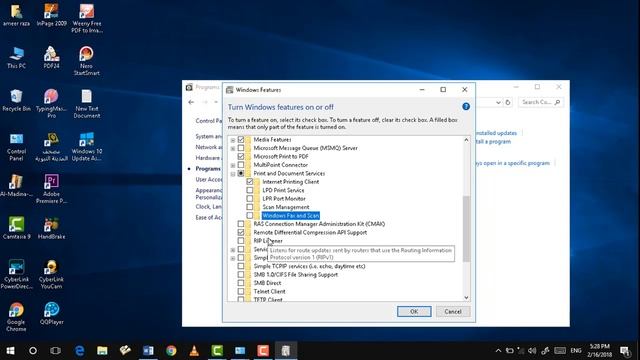Open CyberLink PowerDirector shortcut
Image resolution: width=640 pixels, height=360 pixels.
(x=16, y=274)
